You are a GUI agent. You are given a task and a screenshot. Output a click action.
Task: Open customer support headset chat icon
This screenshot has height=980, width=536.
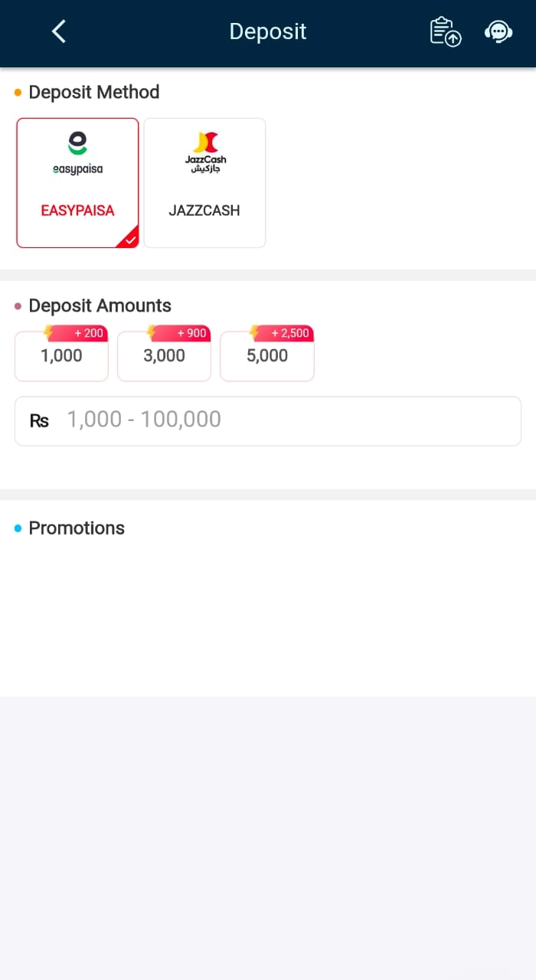pos(498,31)
